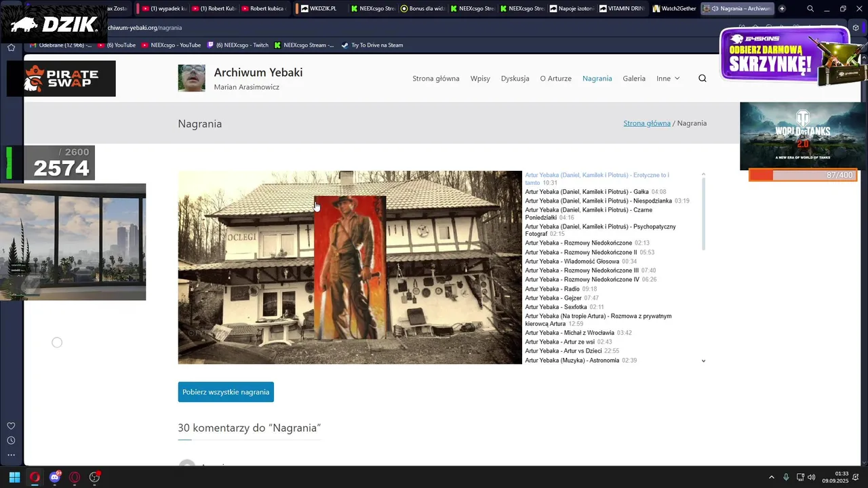Play 'Rozmowy Niedokończone II' 05:53
Image resolution: width=868 pixels, height=488 pixels.
pyautogui.click(x=589, y=252)
